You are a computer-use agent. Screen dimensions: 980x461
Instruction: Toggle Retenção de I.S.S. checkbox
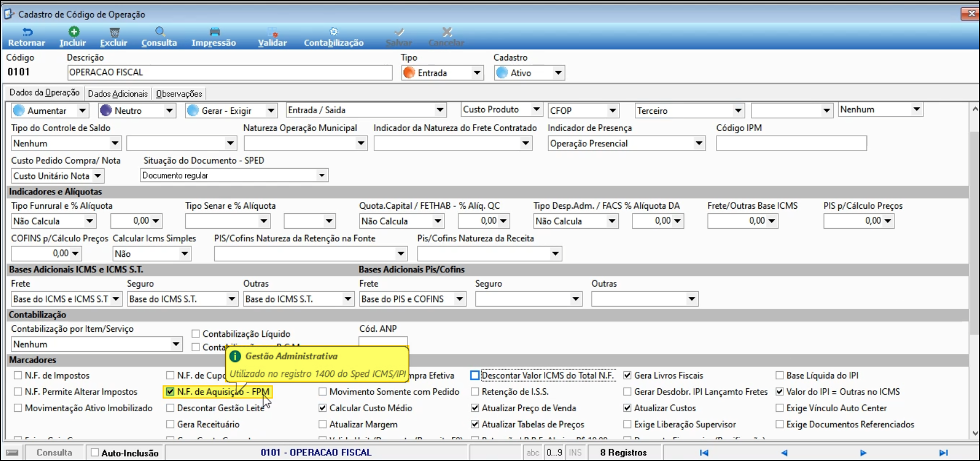475,392
